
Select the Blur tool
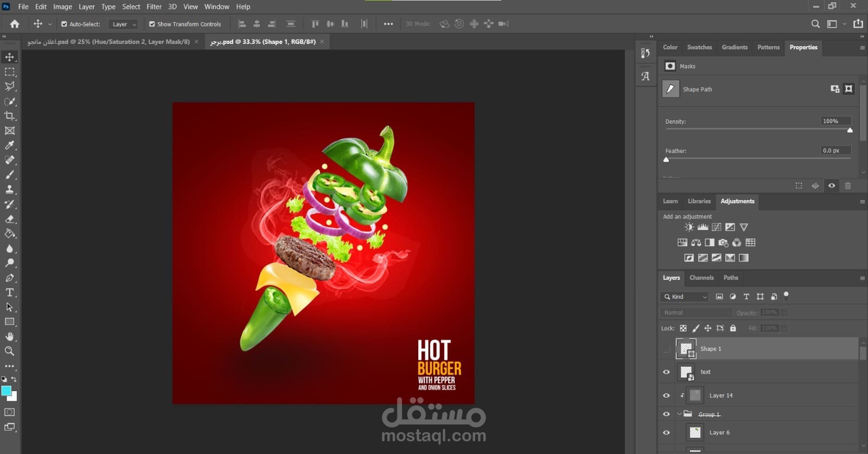[10, 248]
